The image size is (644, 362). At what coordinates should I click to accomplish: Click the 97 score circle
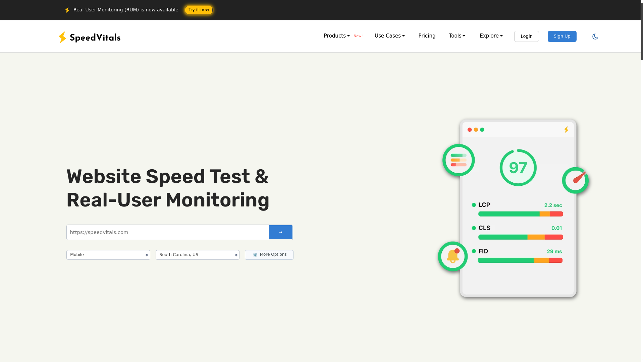coord(518,168)
